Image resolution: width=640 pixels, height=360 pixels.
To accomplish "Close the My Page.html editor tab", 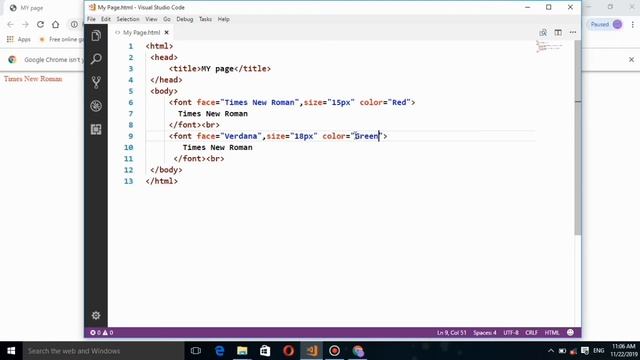I will (x=167, y=33).
